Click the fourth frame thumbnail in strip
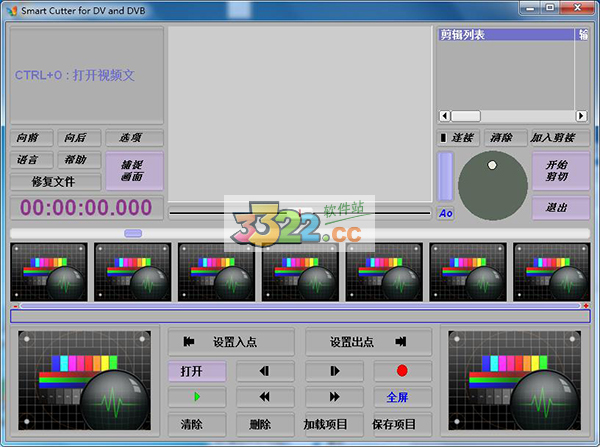Image resolution: width=600 pixels, height=447 pixels. pyautogui.click(x=300, y=272)
